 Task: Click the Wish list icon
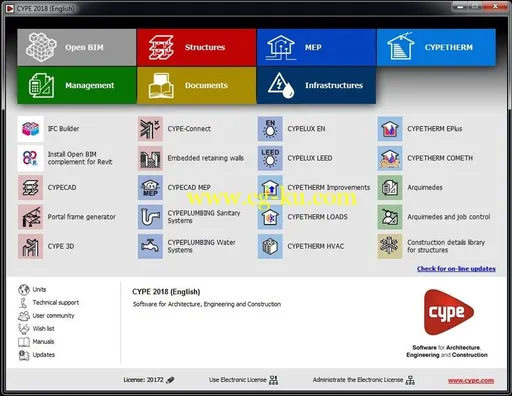click(24, 329)
